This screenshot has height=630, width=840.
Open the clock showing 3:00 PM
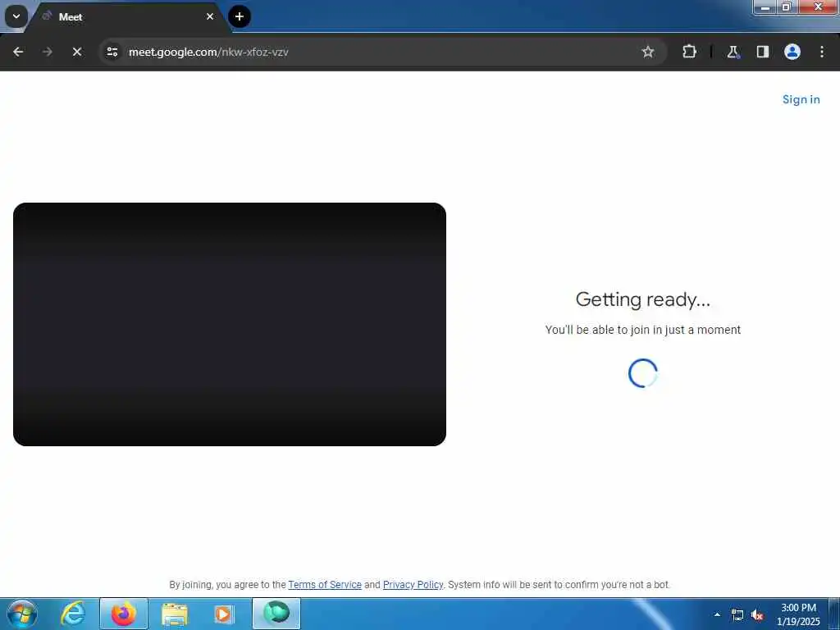pyautogui.click(x=798, y=614)
